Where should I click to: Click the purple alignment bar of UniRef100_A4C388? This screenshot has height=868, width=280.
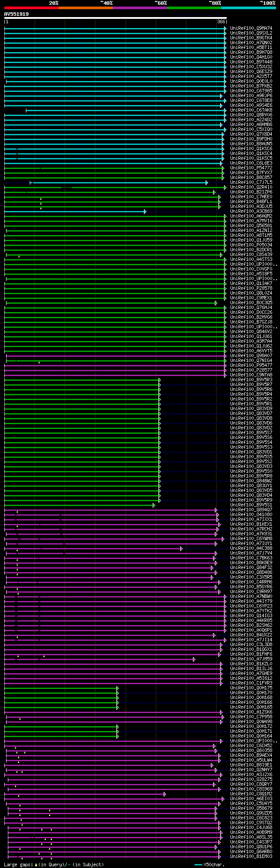93,548
